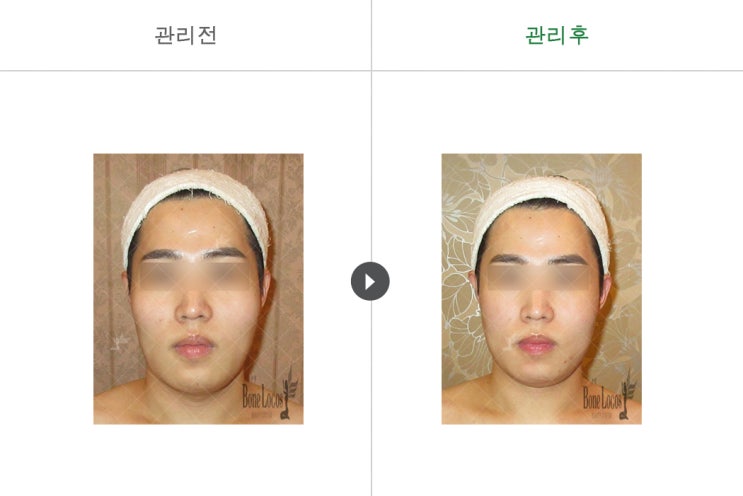The image size is (743, 496).
Task: Select the green 관리후 heading
Action: 557,35
